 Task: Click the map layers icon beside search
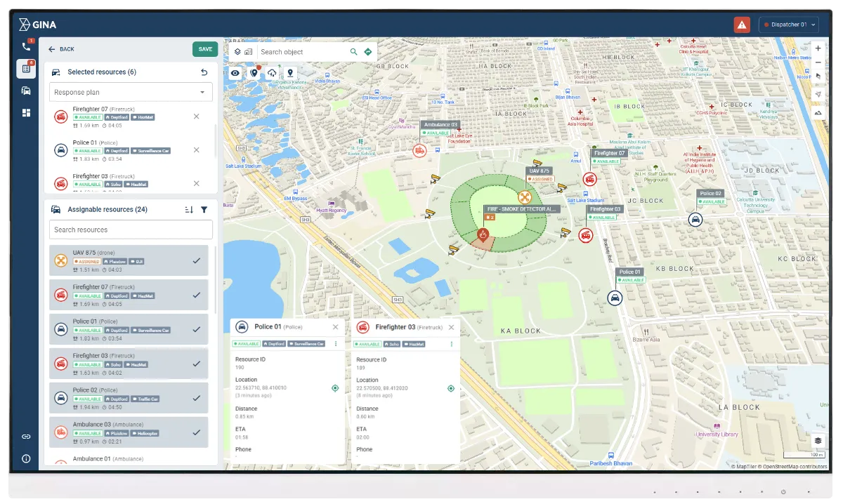[237, 52]
